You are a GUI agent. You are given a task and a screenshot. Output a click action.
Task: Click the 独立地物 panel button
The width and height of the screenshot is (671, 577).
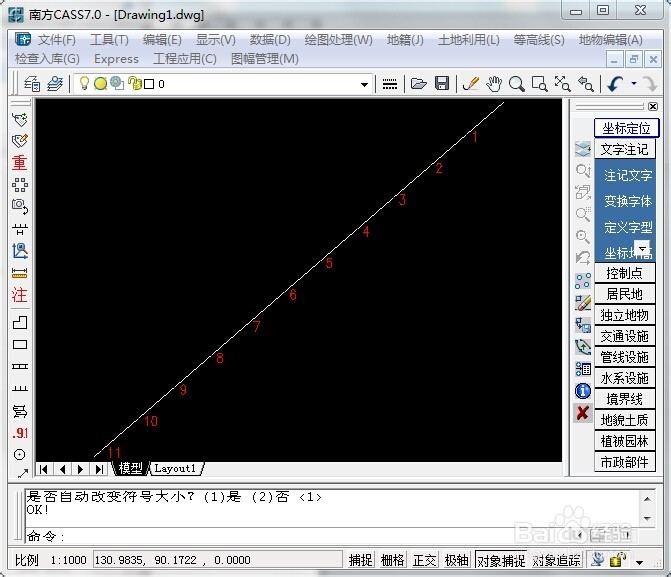pyautogui.click(x=624, y=315)
